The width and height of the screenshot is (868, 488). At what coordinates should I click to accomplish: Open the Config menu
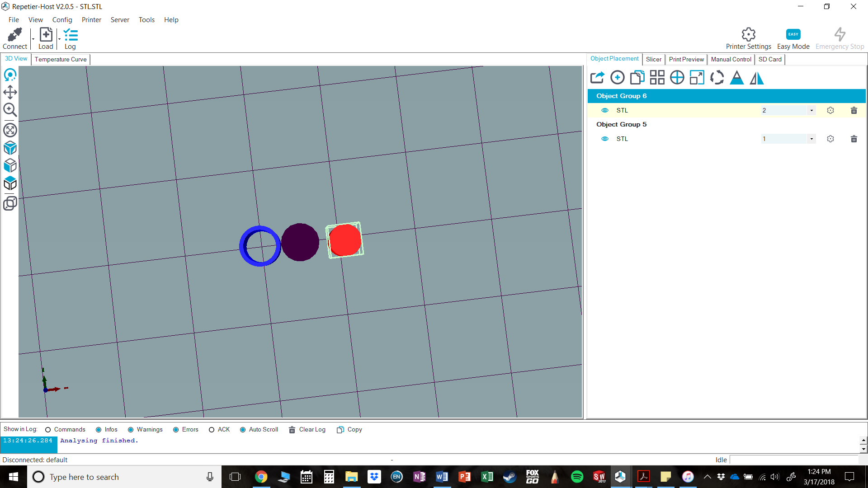(61, 20)
